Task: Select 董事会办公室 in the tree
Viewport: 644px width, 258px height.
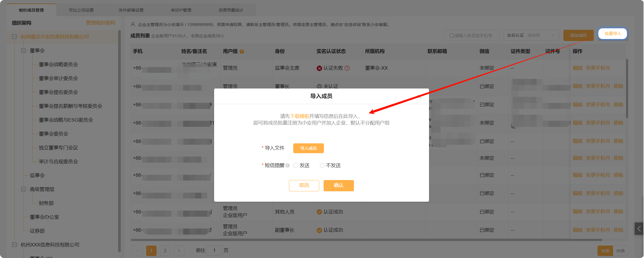Action: pyautogui.click(x=44, y=217)
